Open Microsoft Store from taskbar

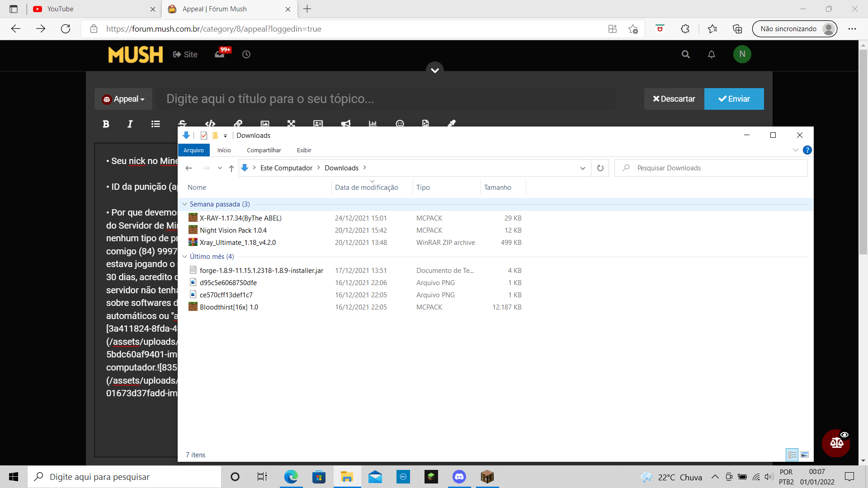319,477
